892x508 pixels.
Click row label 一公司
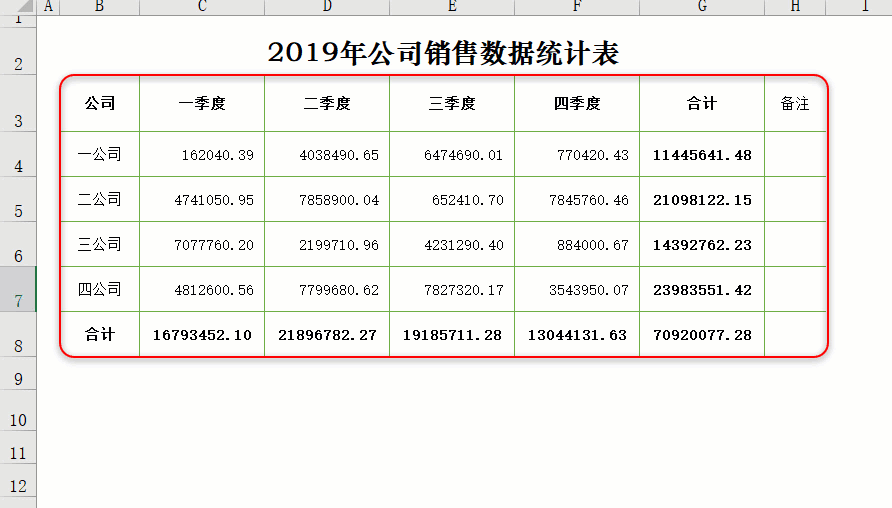click(x=100, y=154)
